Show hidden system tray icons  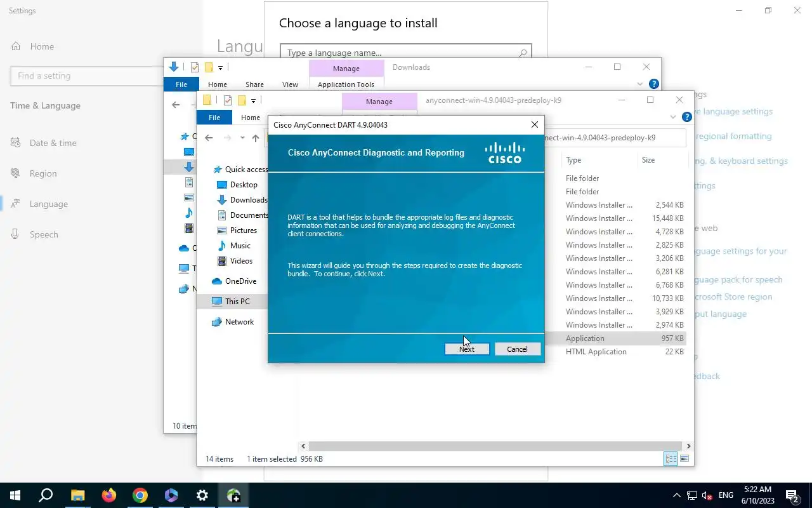676,495
